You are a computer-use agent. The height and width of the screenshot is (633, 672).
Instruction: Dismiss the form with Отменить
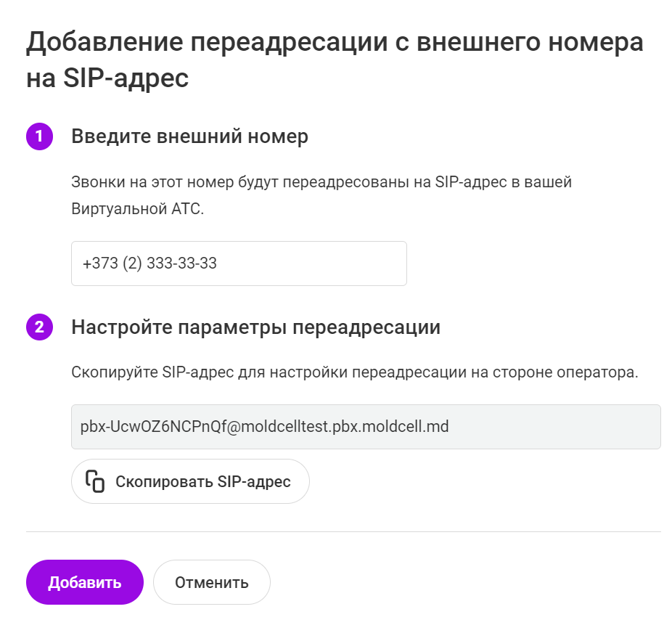click(211, 582)
